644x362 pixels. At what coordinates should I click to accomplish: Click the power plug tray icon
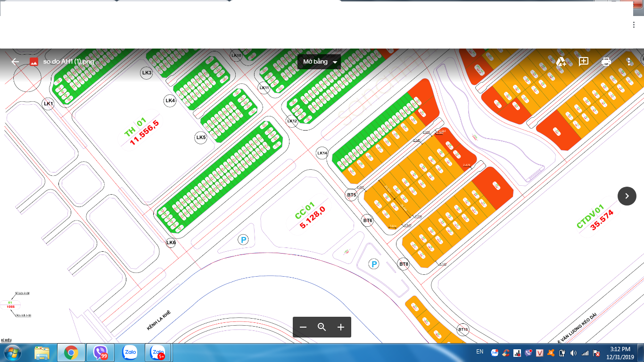coord(562,353)
